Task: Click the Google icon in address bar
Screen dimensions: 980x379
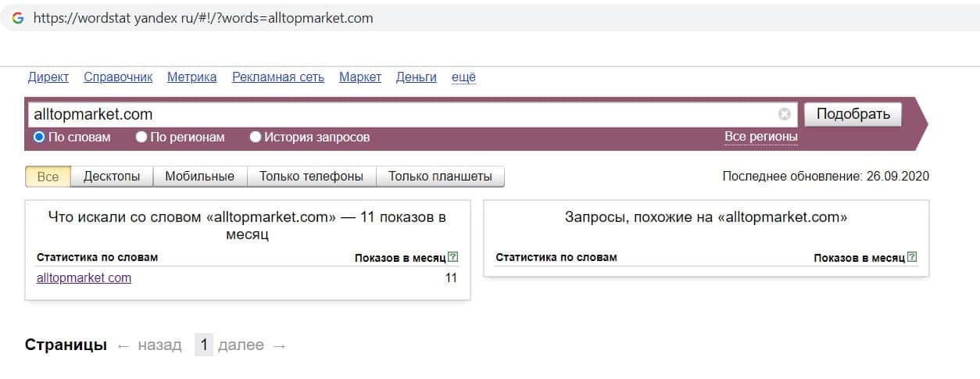Action: [x=18, y=18]
